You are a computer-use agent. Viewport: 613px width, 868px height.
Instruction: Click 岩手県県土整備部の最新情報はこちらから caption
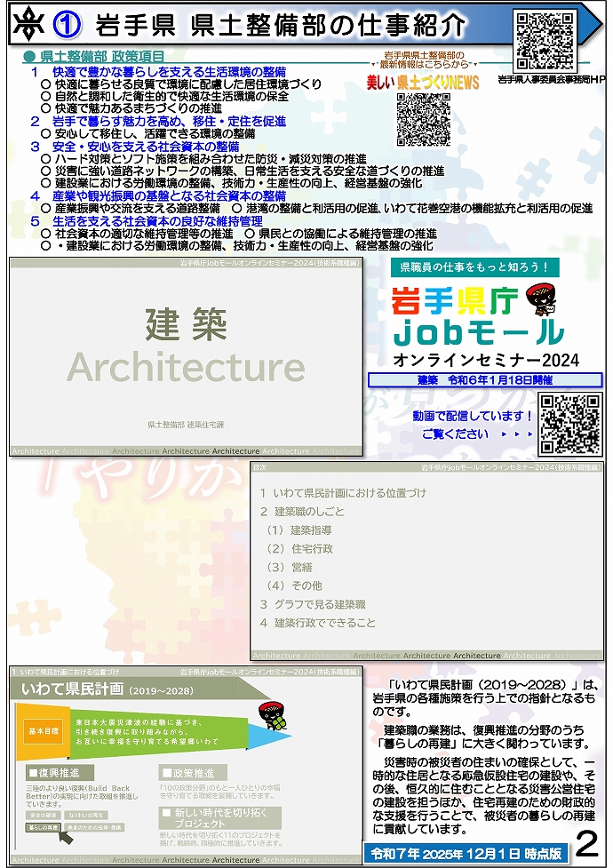pos(424,60)
